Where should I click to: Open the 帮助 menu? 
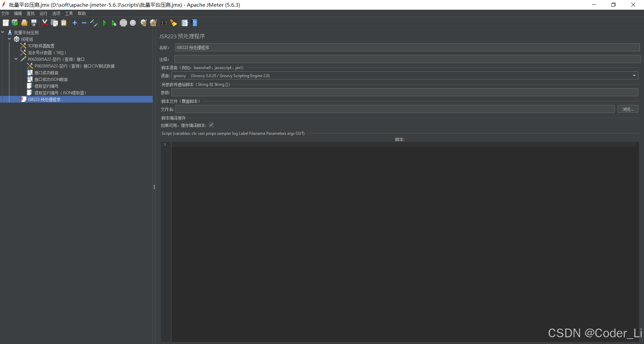[82, 13]
